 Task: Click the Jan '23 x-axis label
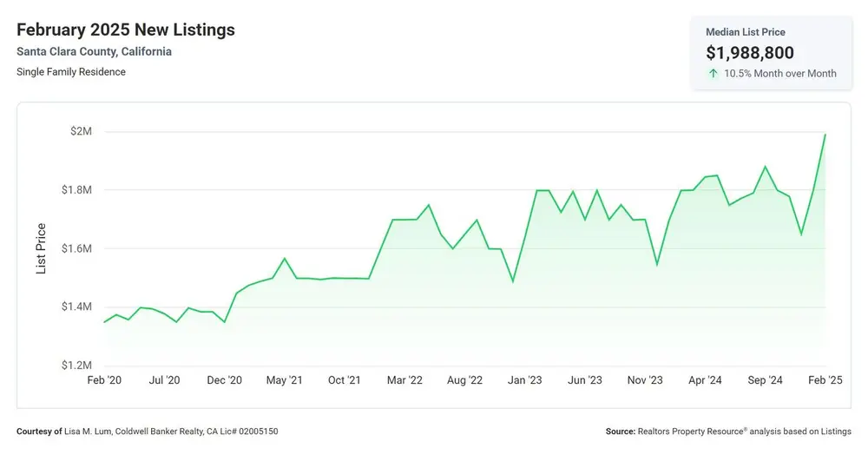point(525,380)
